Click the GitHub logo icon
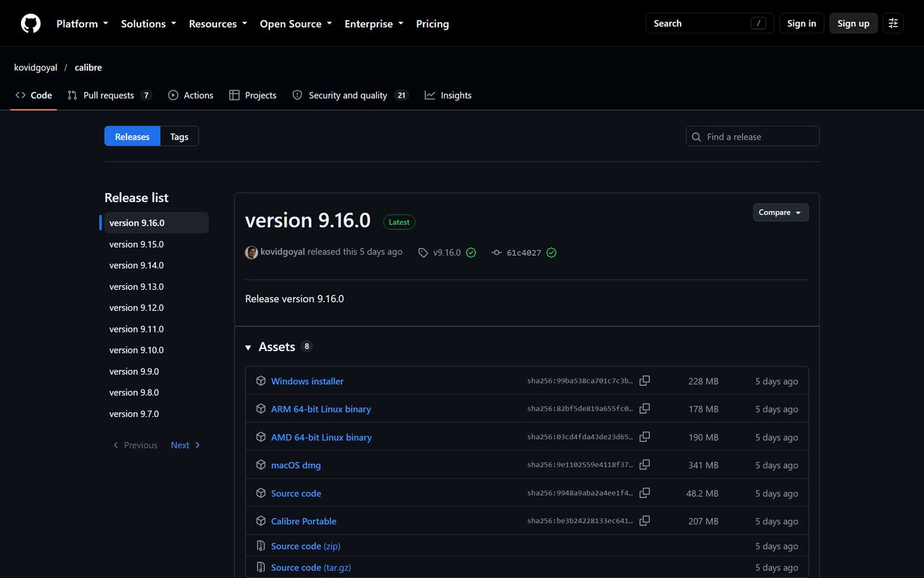 [x=30, y=23]
